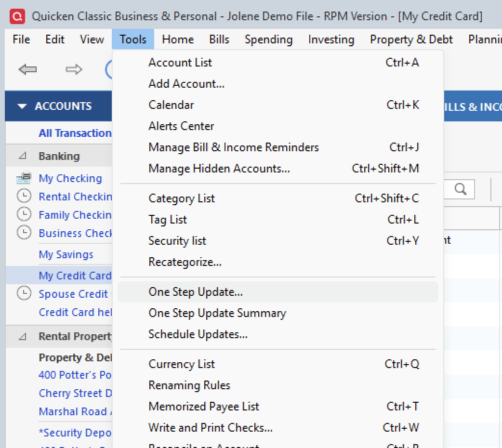Image resolution: width=502 pixels, height=448 pixels.
Task: Click the BILLS & INCOME panel header
Action: [x=473, y=106]
